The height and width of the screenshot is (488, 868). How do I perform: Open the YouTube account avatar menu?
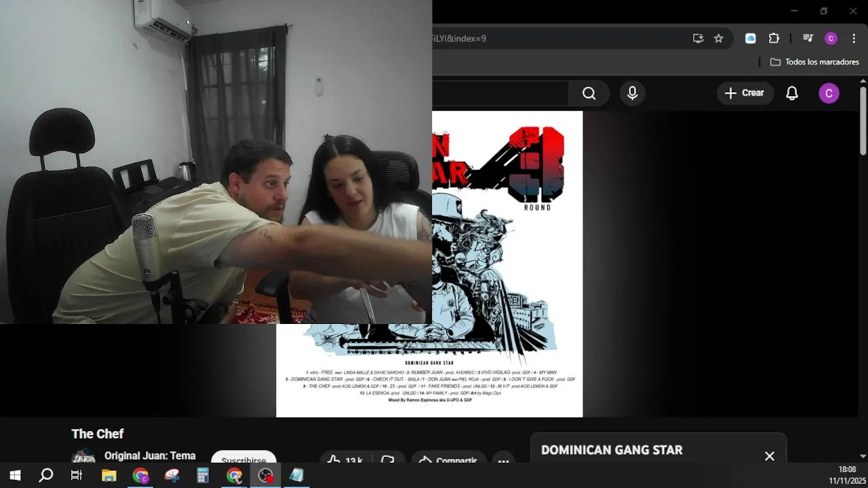[829, 94]
